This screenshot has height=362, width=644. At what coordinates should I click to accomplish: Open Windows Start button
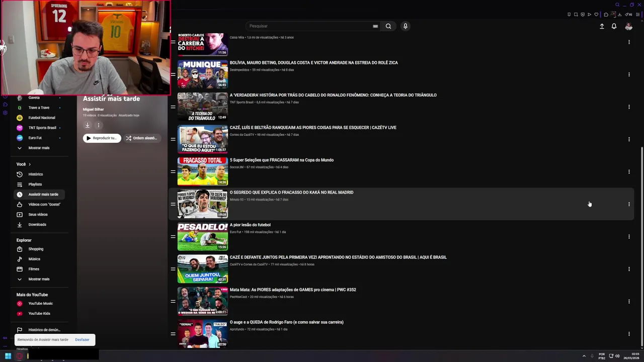(8, 356)
